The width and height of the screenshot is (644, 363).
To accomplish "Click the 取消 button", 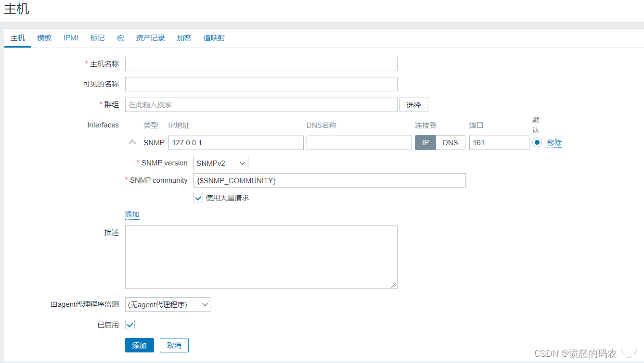I will tap(174, 345).
